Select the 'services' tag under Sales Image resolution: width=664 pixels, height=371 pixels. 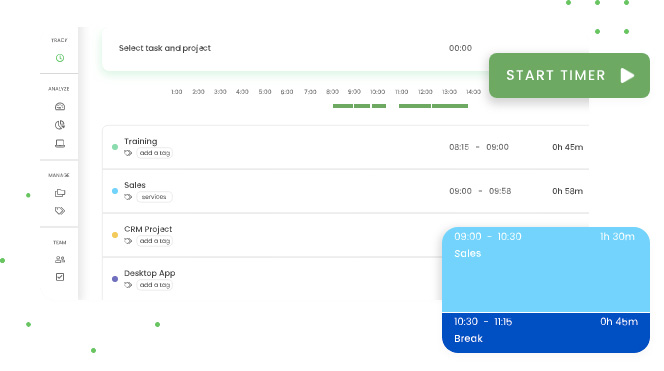(x=154, y=197)
